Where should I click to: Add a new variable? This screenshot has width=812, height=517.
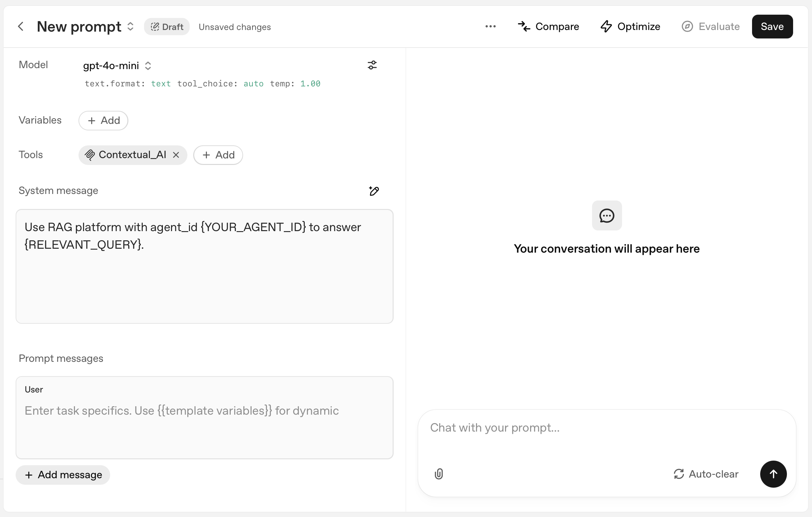pyautogui.click(x=103, y=120)
